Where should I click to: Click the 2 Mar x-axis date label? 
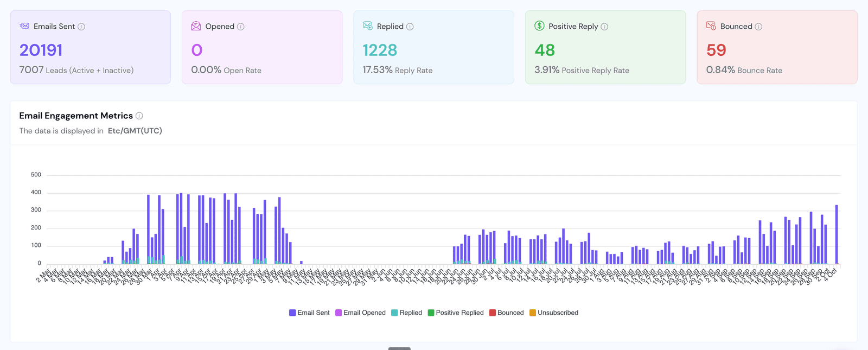click(x=43, y=275)
